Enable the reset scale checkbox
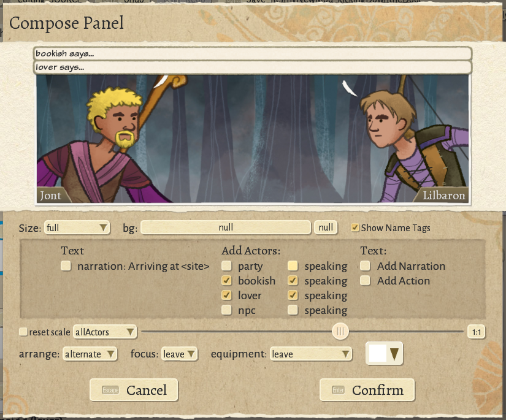Viewport: 506px width, 420px height. click(23, 331)
